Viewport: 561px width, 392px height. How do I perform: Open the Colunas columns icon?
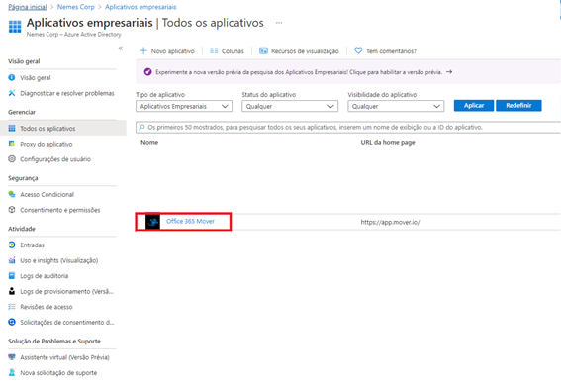point(214,50)
